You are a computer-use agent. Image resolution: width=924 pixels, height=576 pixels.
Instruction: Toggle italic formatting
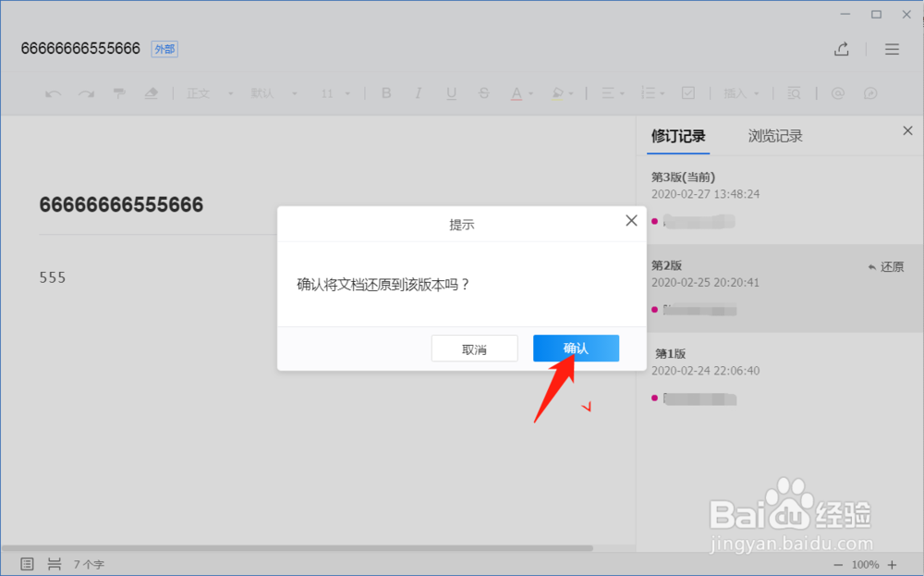(418, 92)
